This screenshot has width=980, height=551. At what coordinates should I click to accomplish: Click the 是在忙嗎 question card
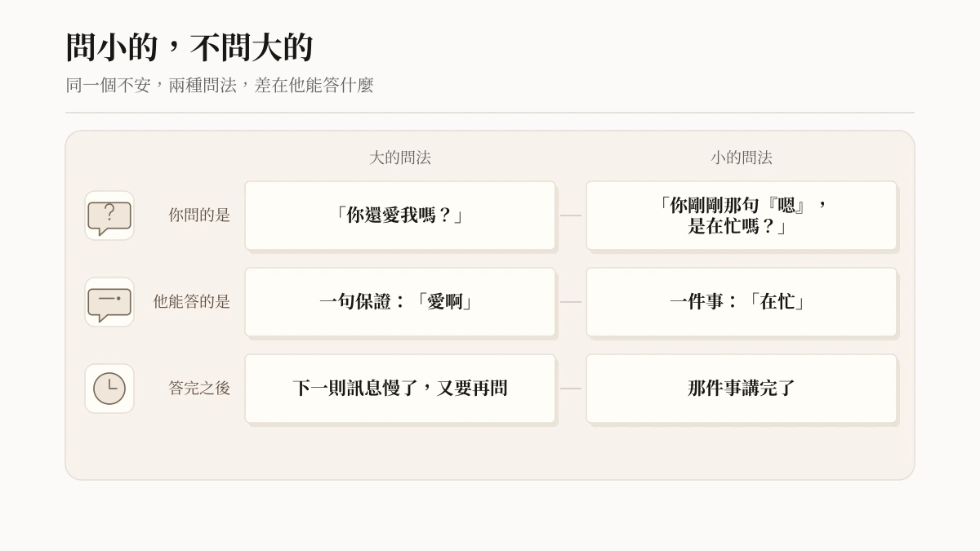click(742, 216)
